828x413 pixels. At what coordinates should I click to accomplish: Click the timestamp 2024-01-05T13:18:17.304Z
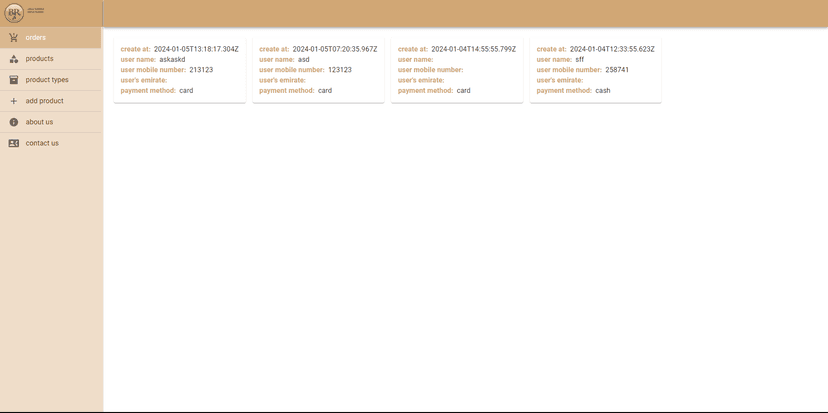(x=196, y=49)
